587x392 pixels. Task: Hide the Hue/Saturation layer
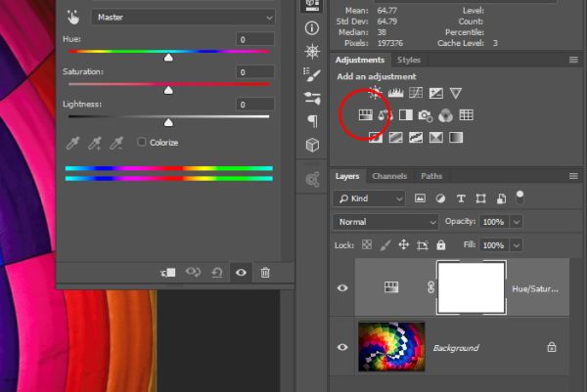coord(342,288)
